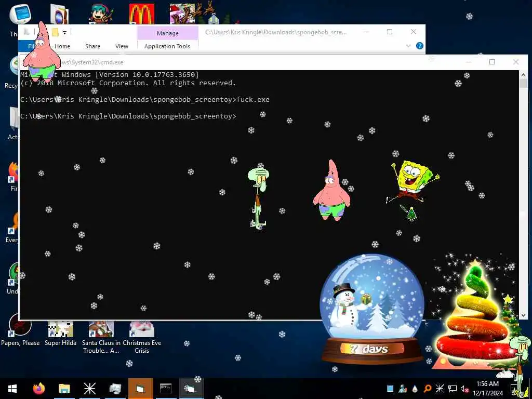Click the Explorer title path text
This screenshot has width=532, height=399.
point(276,32)
